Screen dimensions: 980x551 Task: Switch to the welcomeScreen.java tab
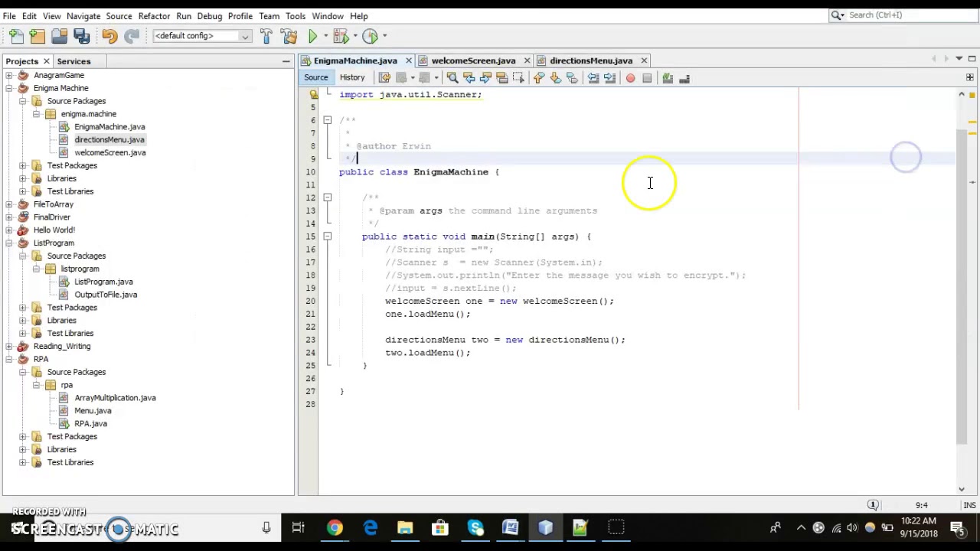[x=473, y=60]
